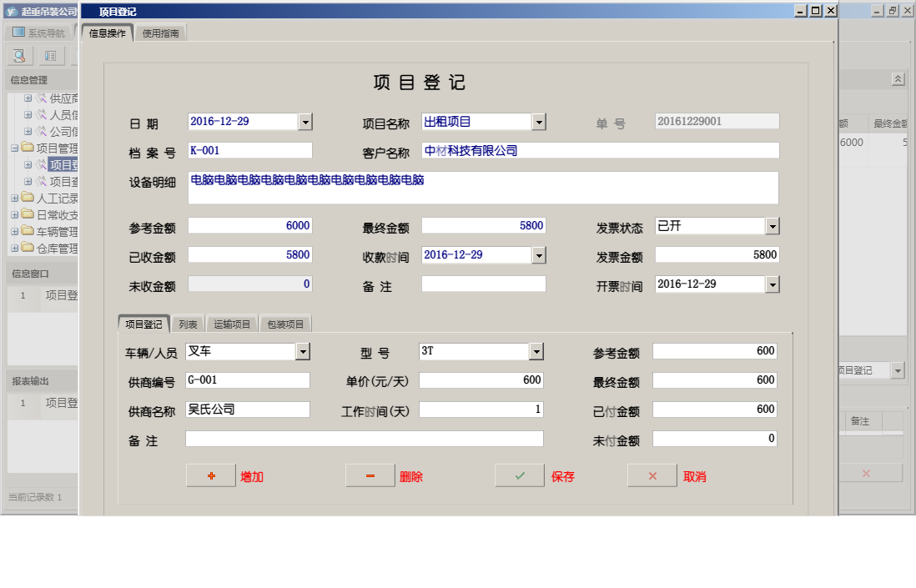Screen dimensions: 916x588
Task: Collapse the 项目管理 tree folder
Action: (x=15, y=148)
